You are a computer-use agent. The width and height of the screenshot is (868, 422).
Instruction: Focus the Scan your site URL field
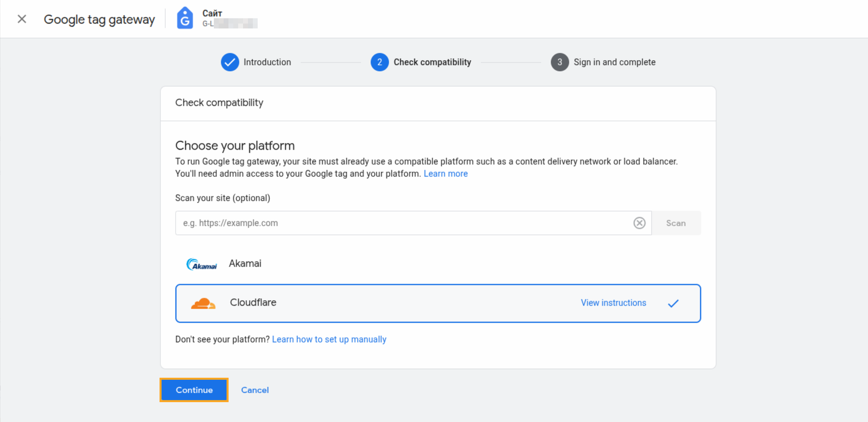coord(402,223)
